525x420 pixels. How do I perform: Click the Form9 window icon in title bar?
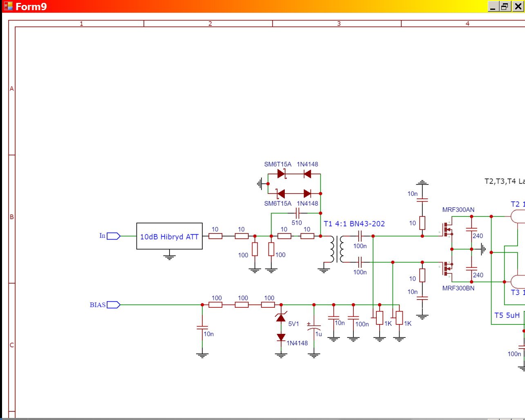8,7
